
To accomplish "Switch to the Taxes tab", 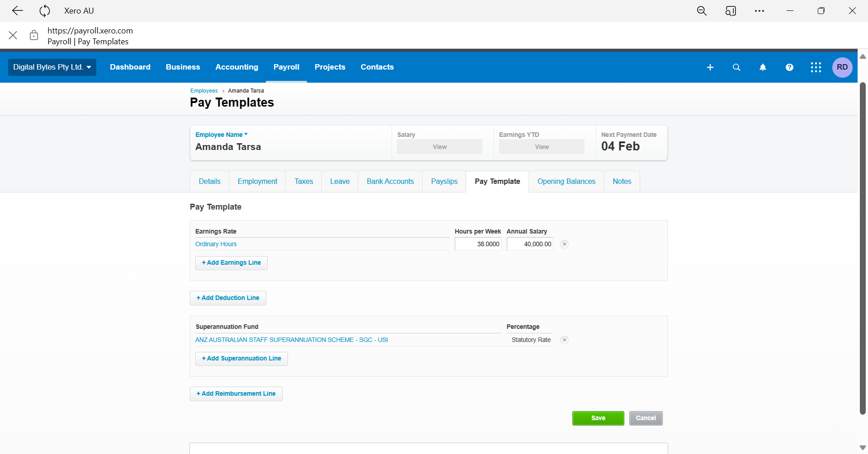I will point(304,182).
